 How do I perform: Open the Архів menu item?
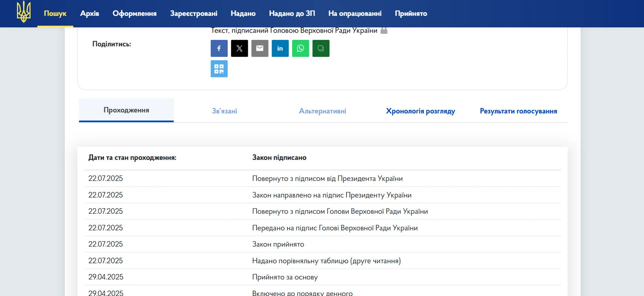coord(90,14)
